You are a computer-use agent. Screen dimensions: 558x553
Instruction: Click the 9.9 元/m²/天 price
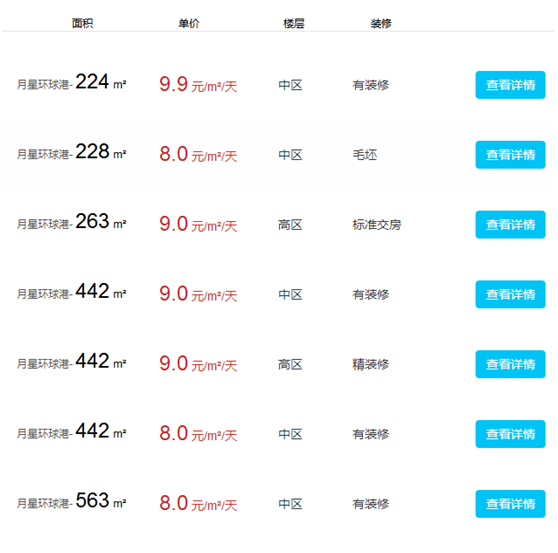[198, 84]
